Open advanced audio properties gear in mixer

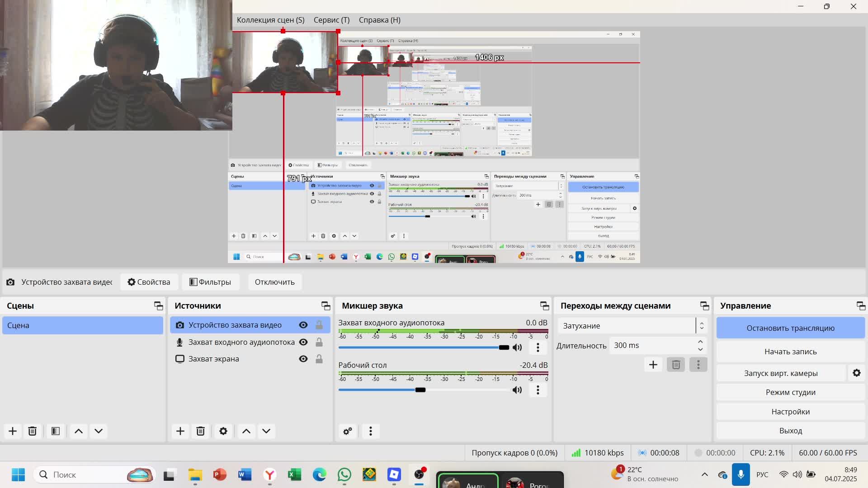click(348, 431)
